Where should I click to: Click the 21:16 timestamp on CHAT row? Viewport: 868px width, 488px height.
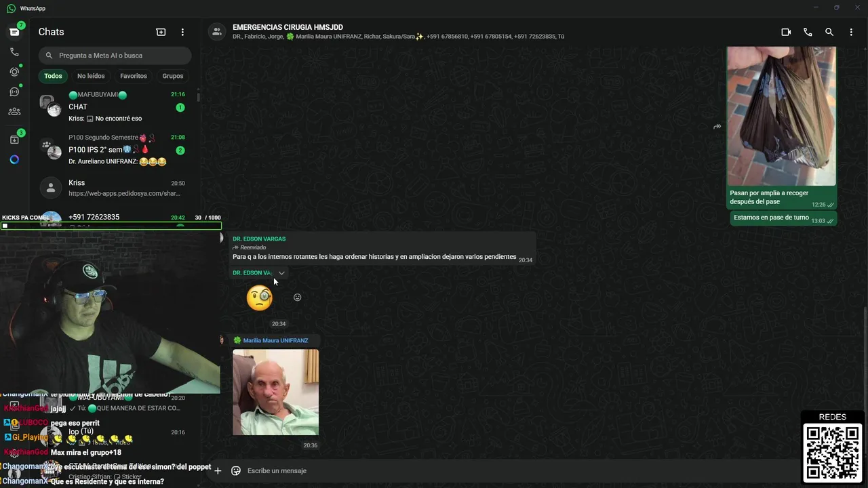coord(178,95)
